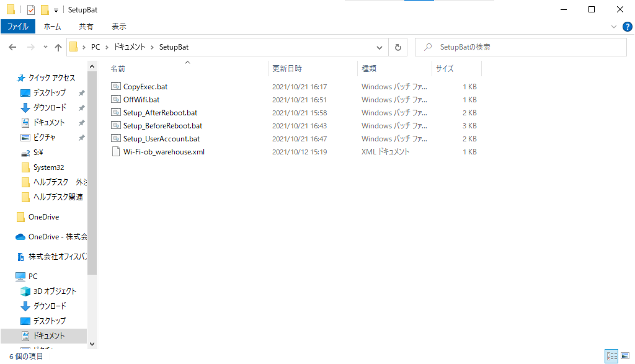Image resolution: width=635 pixels, height=364 pixels.
Task: Switch to details view layout icon
Action: [612, 356]
